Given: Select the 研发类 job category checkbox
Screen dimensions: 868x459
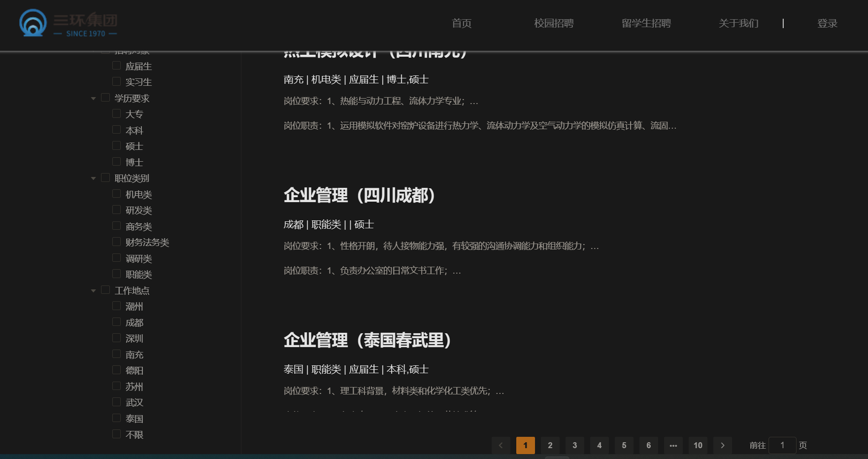Looking at the screenshot, I should (117, 210).
